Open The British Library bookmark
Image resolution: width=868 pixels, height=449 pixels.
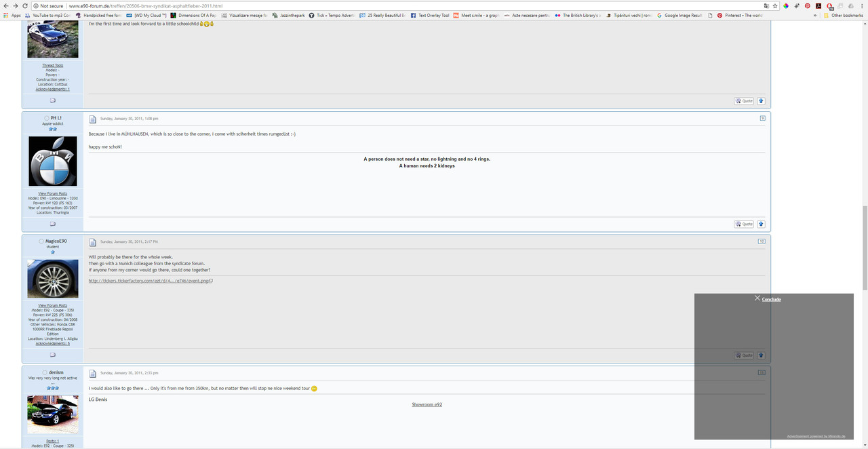(577, 15)
